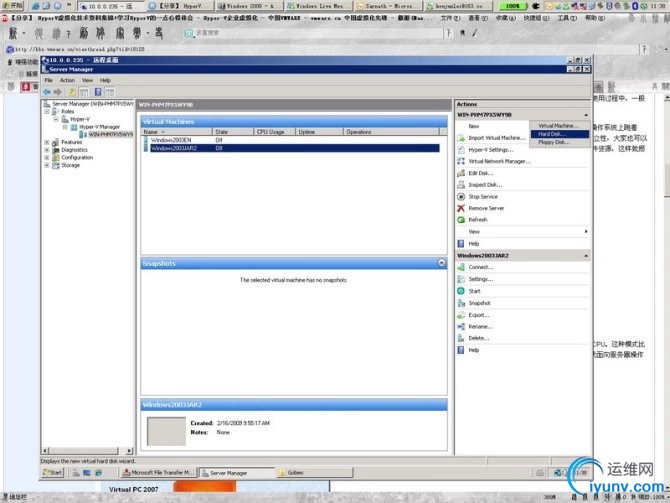
Task: Click the Export action icon
Action: pyautogui.click(x=461, y=315)
